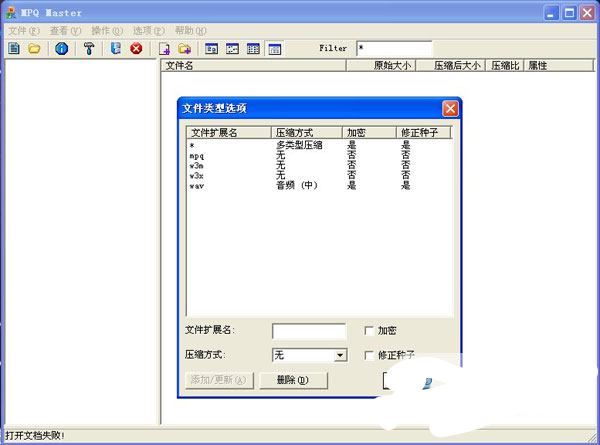Click the 添加/更新(A) button

(x=219, y=380)
